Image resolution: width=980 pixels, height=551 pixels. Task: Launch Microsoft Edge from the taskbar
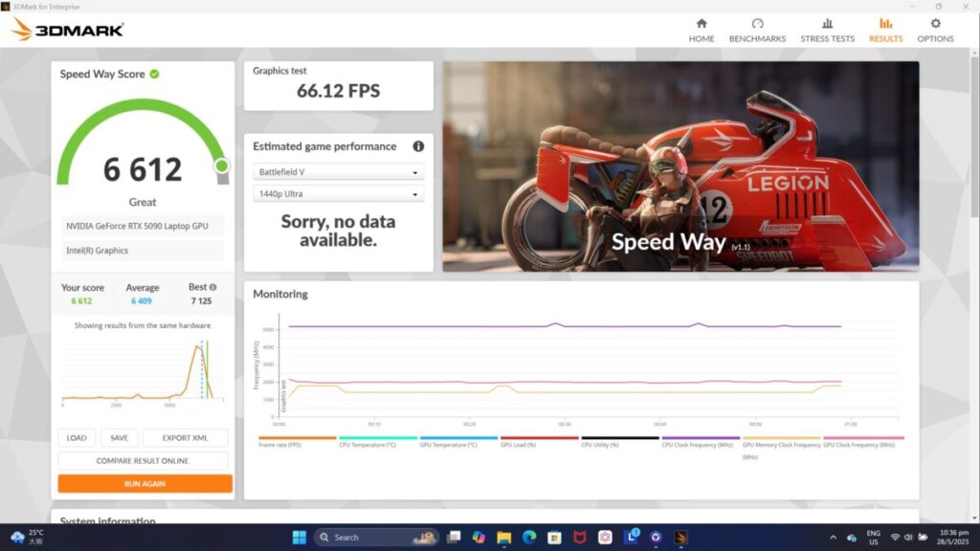point(529,538)
